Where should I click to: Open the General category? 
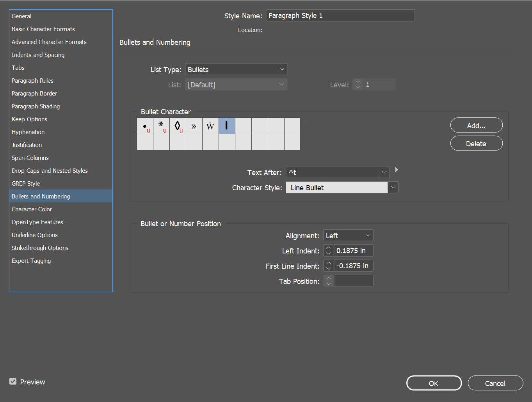(x=61, y=16)
